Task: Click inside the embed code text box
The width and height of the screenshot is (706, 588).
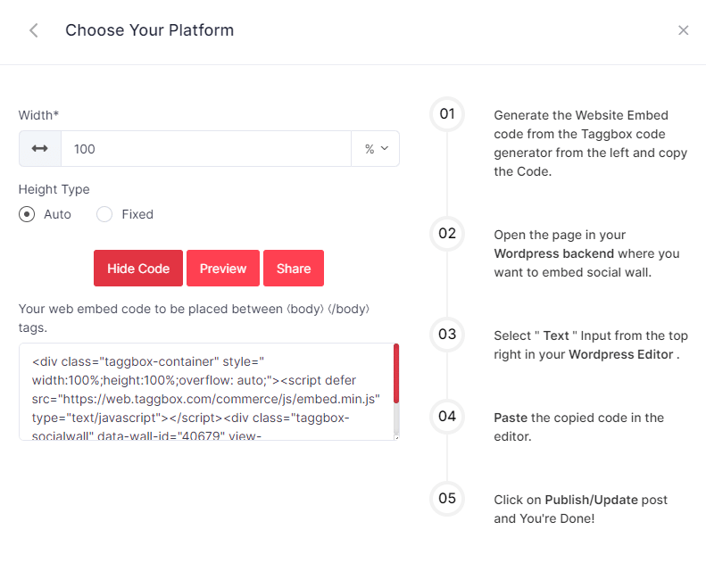Action: pyautogui.click(x=205, y=391)
